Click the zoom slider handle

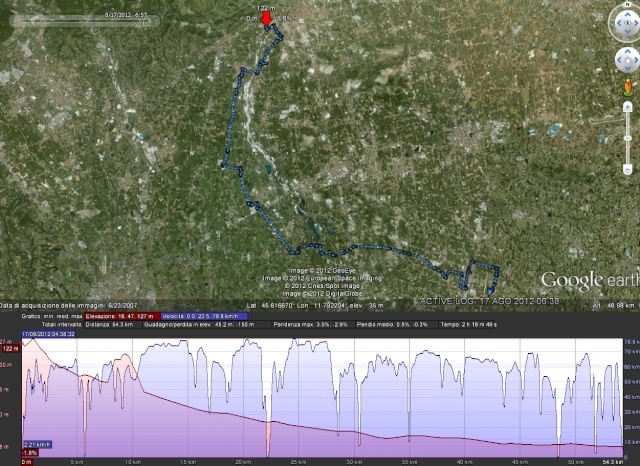coord(628,139)
